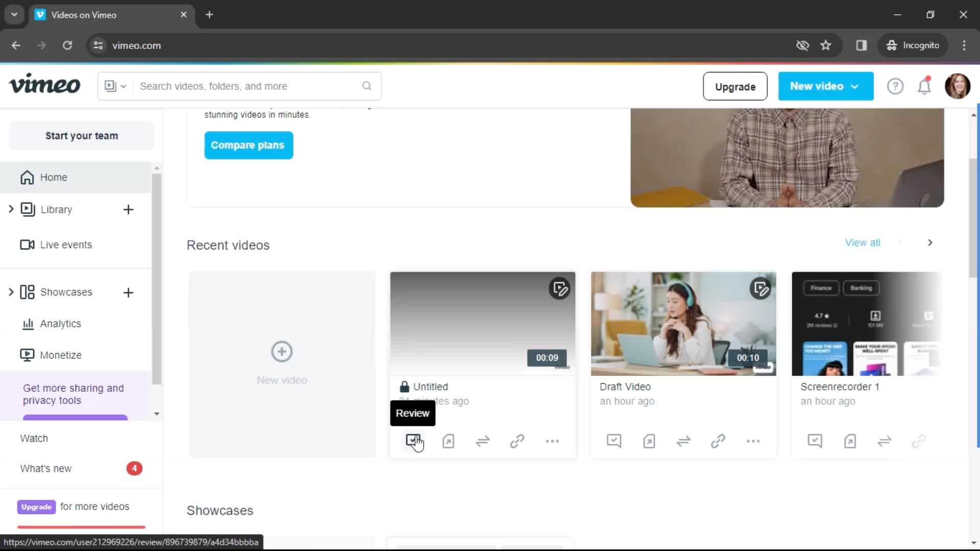Close the Videos on Vimeo tab
Screen dimensions: 980x551
coord(184,14)
